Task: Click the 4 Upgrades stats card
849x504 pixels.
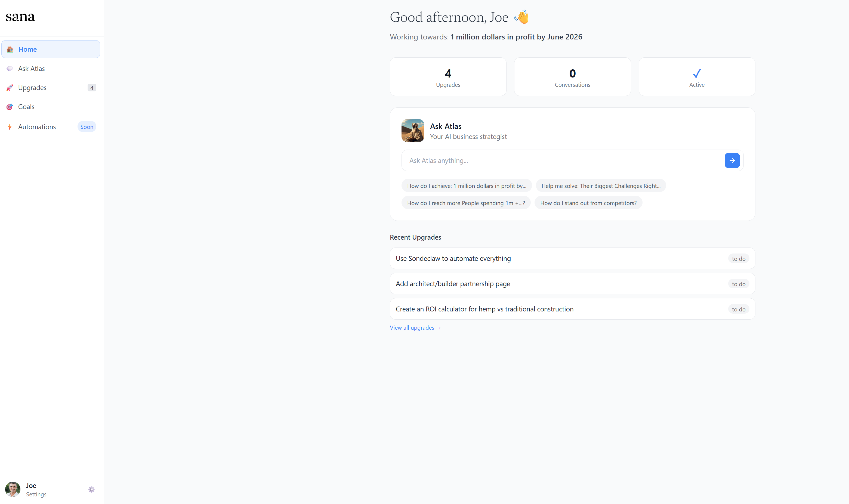Action: pyautogui.click(x=448, y=77)
